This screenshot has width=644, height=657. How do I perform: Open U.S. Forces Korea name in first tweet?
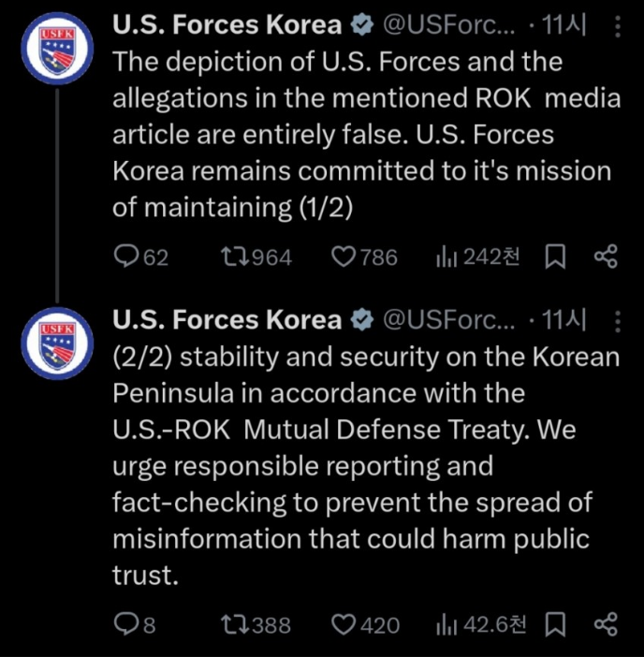pos(227,26)
